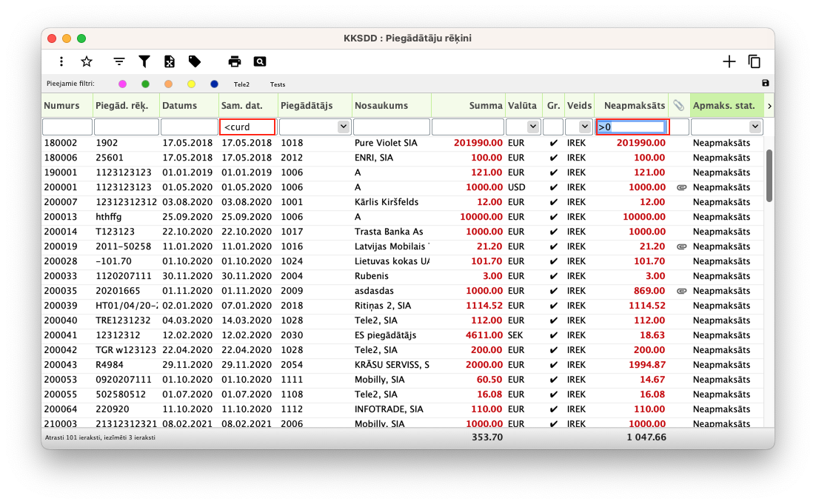Select the INFOTRADE, SIA row
Image resolution: width=816 pixels, height=504 pixels.
click(x=403, y=409)
